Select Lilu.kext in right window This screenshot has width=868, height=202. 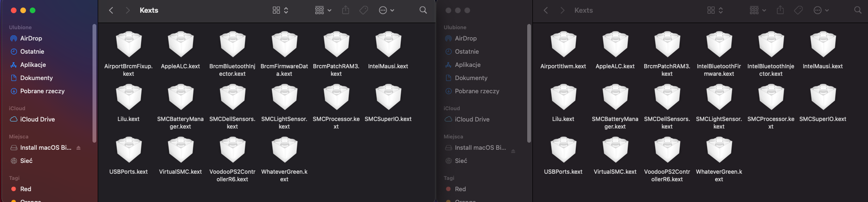(563, 103)
